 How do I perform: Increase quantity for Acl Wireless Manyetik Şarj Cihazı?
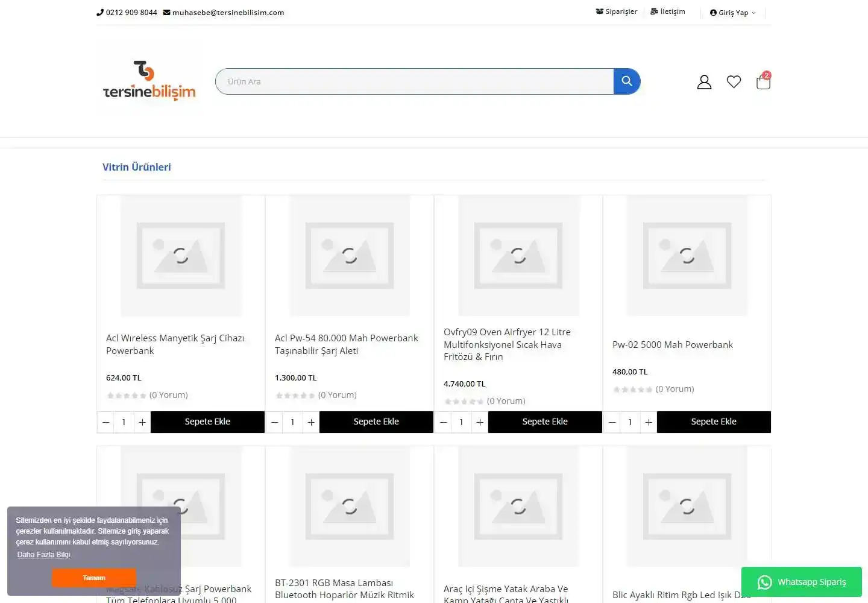(142, 422)
